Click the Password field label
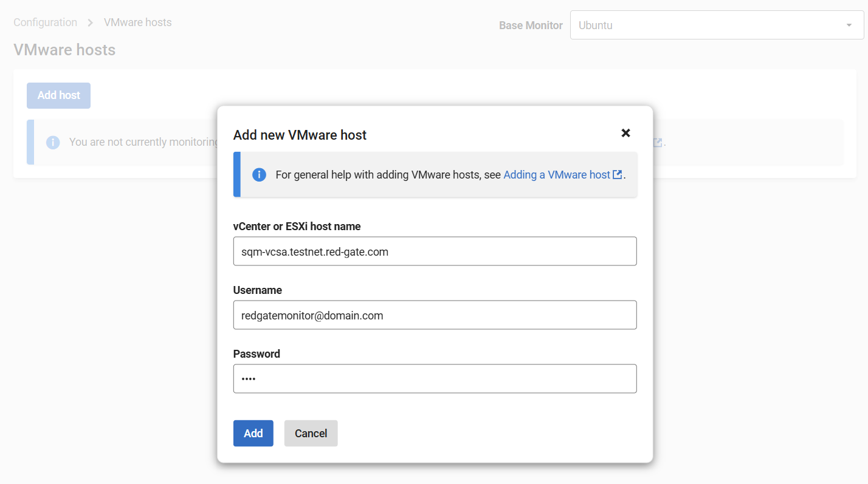 pos(257,354)
